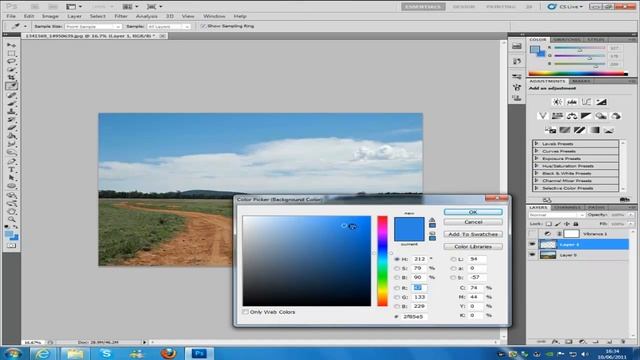Click Brightness/Contrast adjustment icon
The height and width of the screenshot is (360, 640).
[557, 102]
